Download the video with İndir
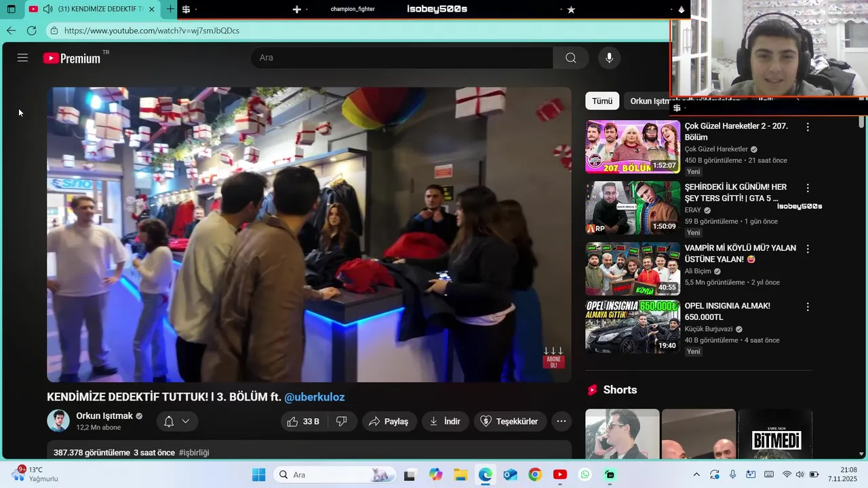Screen dimensions: 868x488 [445, 422]
